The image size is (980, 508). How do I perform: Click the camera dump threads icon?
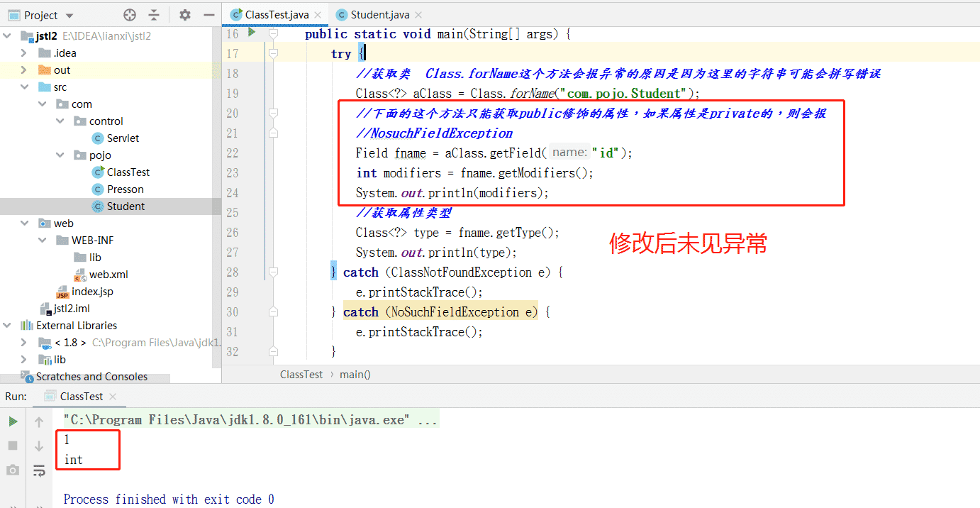click(13, 470)
